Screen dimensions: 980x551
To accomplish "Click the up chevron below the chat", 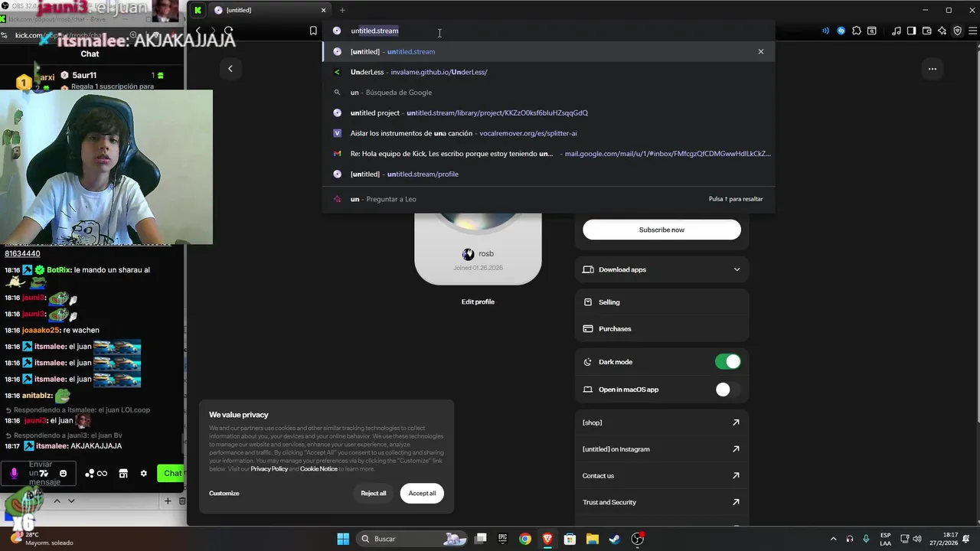I will [57, 501].
